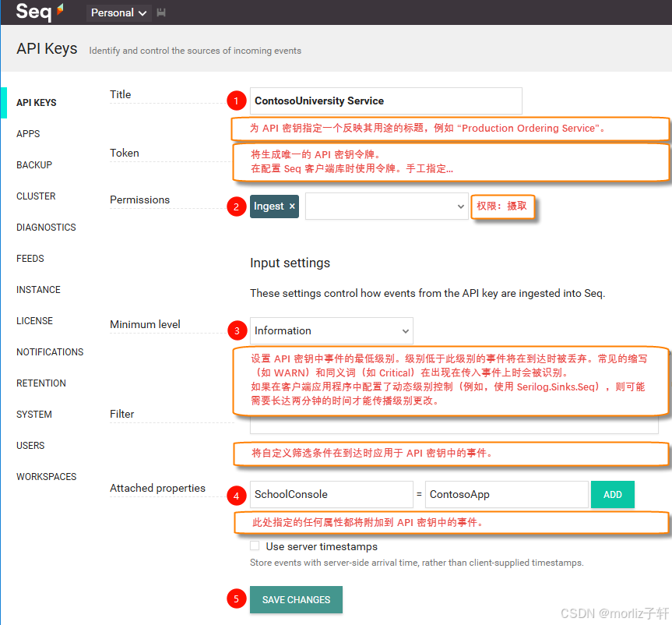Click the Token label
The width and height of the screenshot is (672, 625).
point(125,154)
